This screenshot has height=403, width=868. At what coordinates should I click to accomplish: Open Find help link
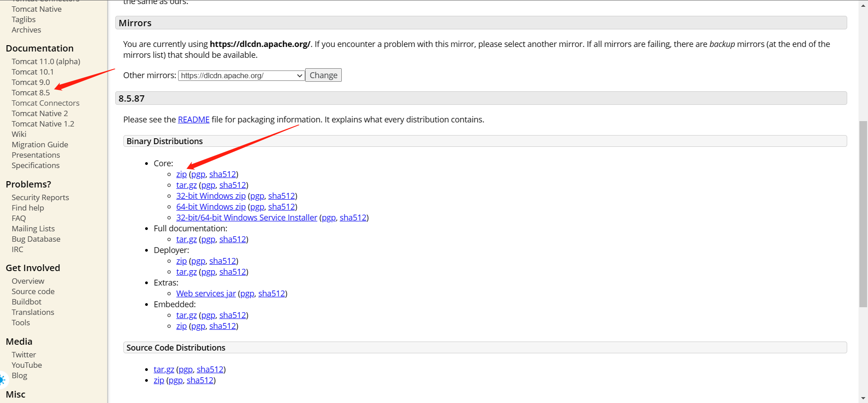28,208
